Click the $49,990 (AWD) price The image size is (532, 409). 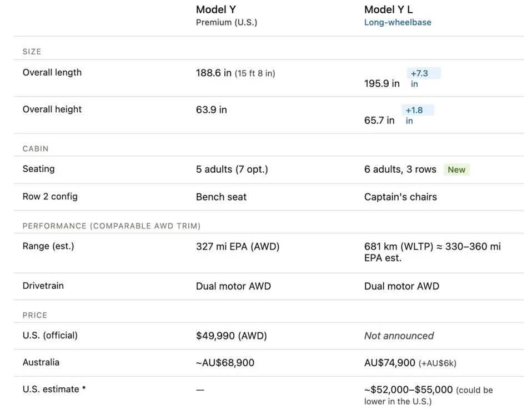click(232, 336)
